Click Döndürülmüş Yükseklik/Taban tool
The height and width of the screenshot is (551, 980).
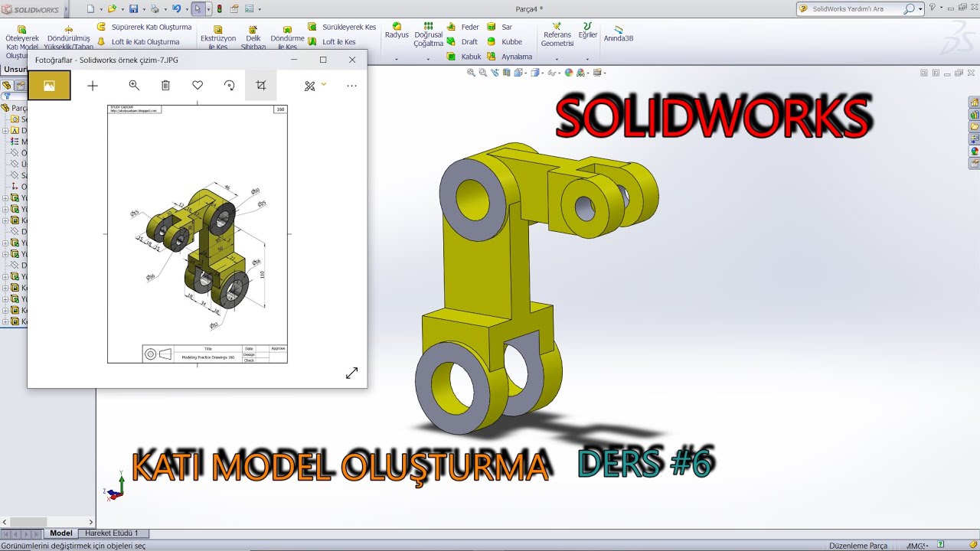(68, 38)
